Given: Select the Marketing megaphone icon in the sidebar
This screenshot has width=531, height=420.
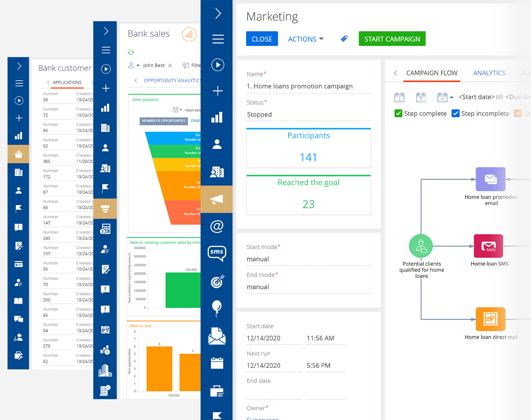Looking at the screenshot, I should point(217,199).
